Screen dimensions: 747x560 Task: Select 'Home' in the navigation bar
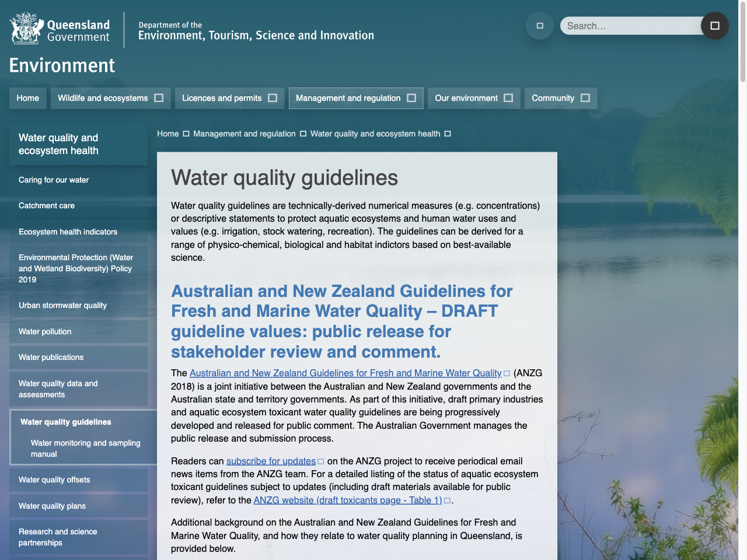[27, 98]
